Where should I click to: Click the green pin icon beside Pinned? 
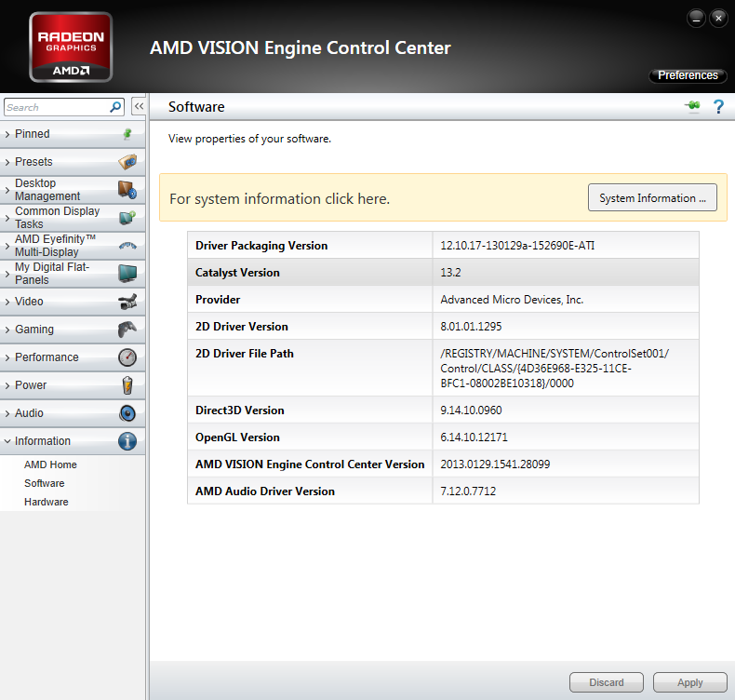click(127, 134)
